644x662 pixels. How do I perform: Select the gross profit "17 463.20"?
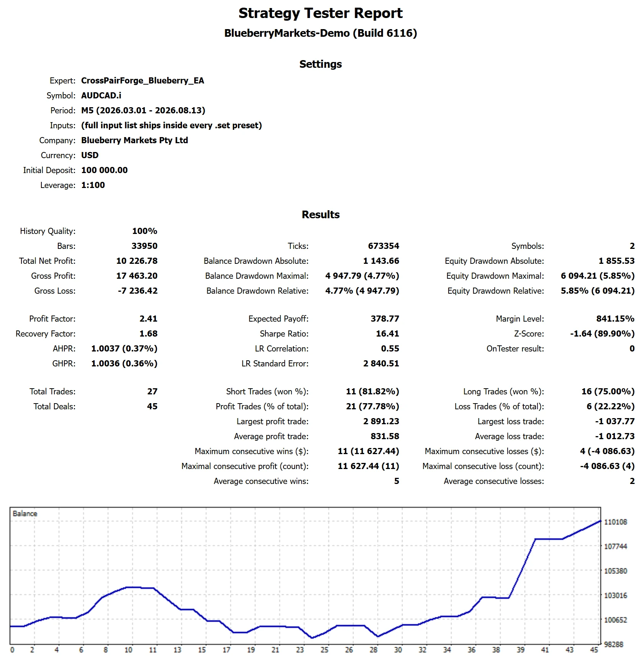(x=137, y=276)
